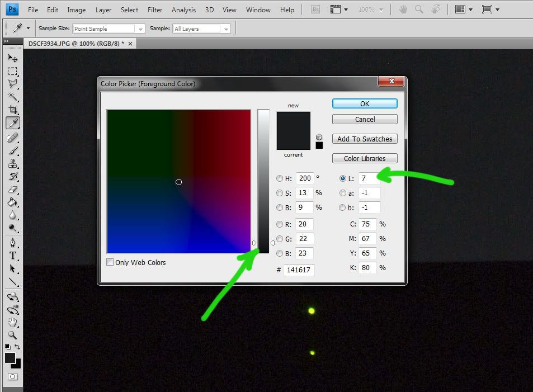533x392 pixels.
Task: Select the Hand tool in toolbox
Action: [12, 323]
